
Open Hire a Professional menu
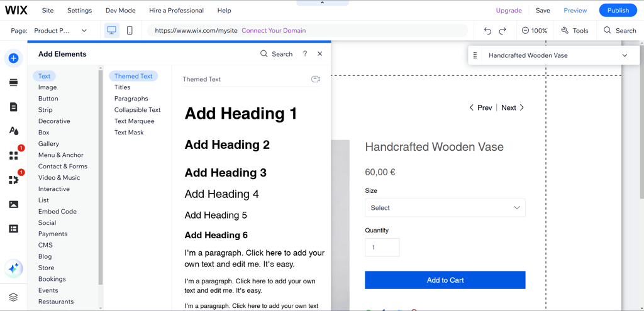point(176,10)
